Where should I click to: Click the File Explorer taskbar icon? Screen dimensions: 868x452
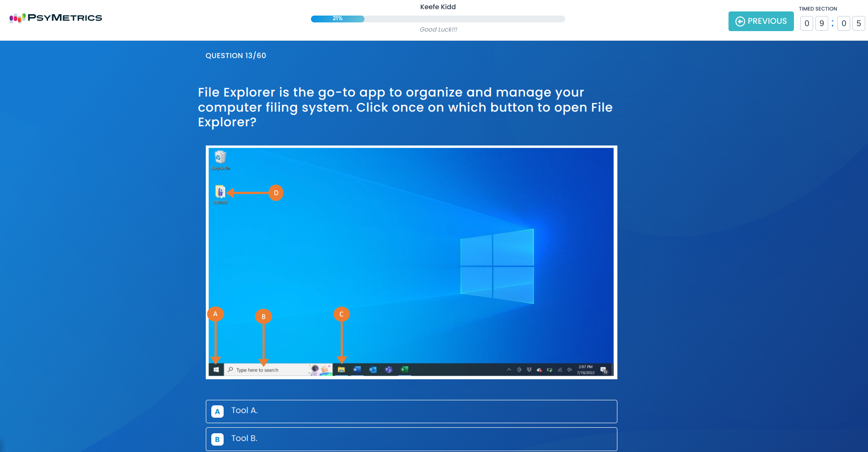click(341, 370)
